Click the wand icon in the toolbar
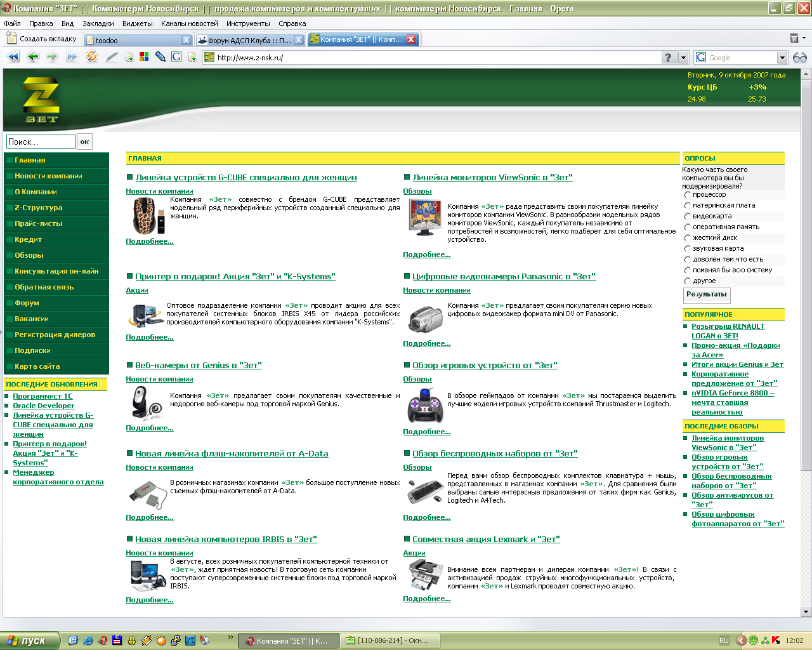 112,56
